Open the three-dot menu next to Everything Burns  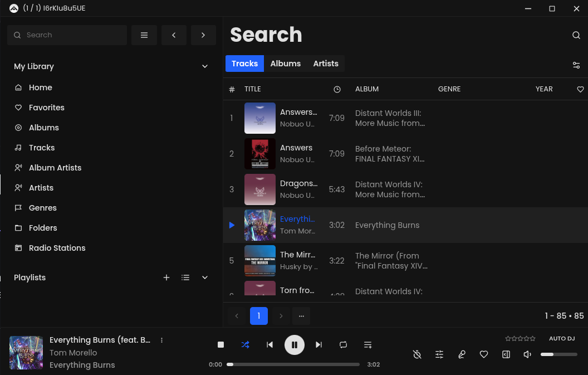pos(161,339)
